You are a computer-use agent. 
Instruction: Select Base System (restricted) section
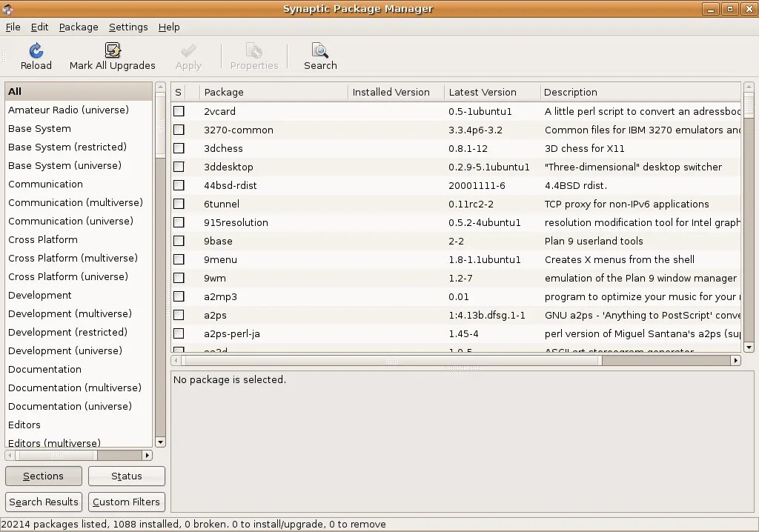tap(79, 147)
